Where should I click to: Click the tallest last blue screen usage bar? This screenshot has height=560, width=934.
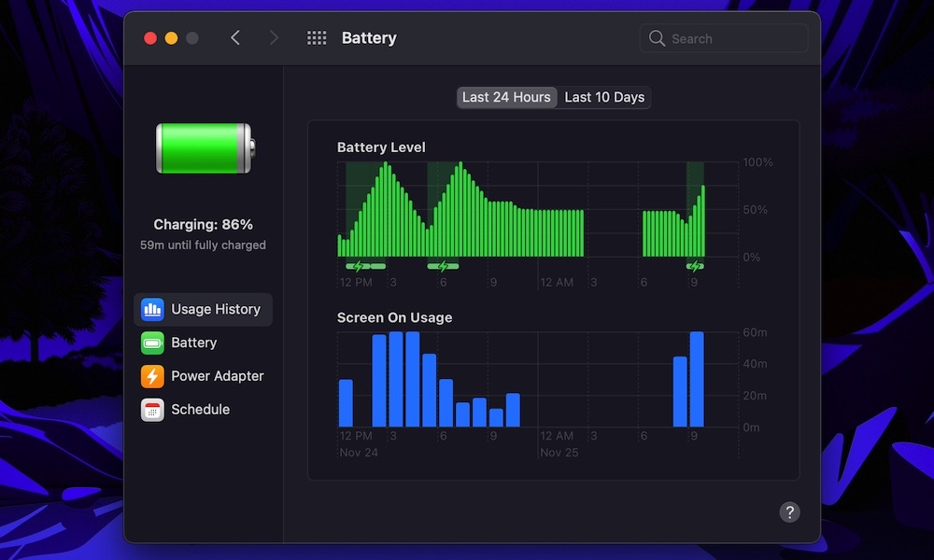[x=697, y=379]
